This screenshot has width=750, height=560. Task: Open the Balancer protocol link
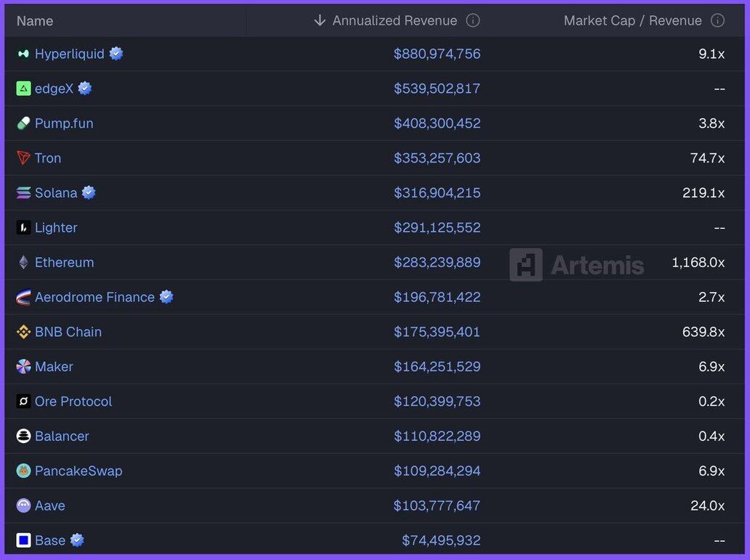62,437
